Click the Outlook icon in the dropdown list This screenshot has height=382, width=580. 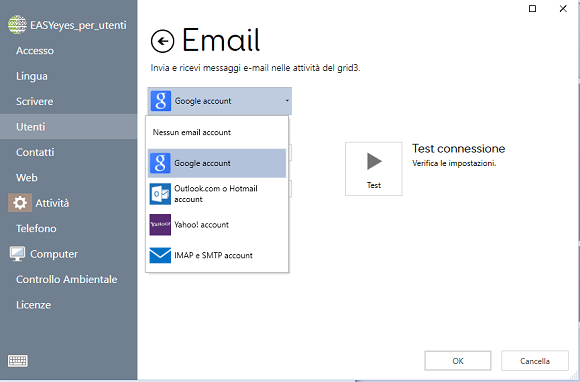pyautogui.click(x=160, y=194)
